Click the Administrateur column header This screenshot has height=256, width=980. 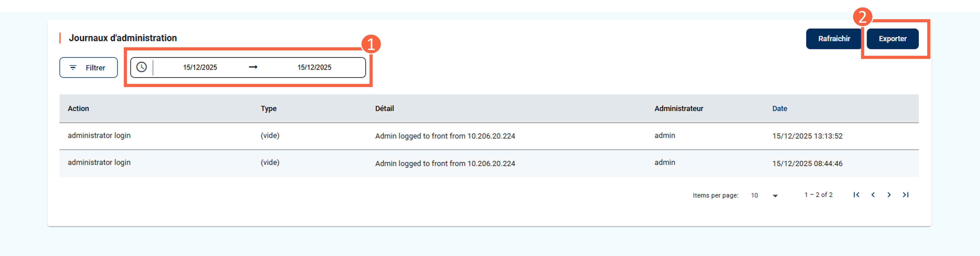(x=678, y=108)
